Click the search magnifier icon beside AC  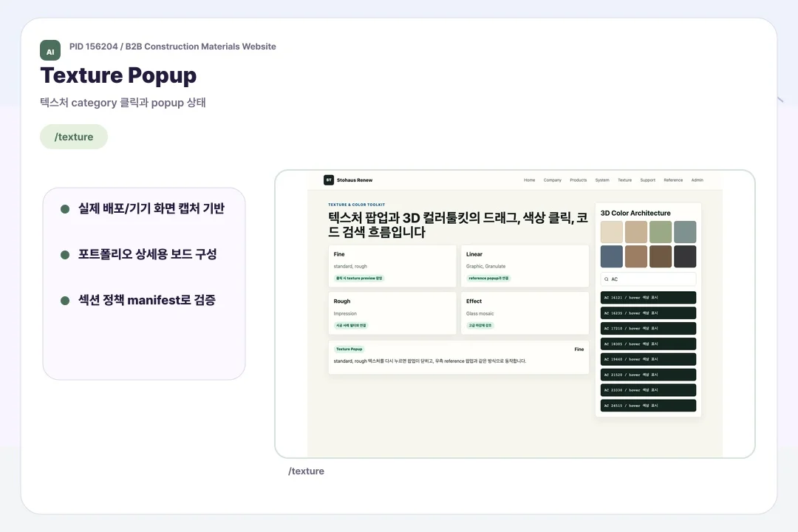pyautogui.click(x=606, y=279)
